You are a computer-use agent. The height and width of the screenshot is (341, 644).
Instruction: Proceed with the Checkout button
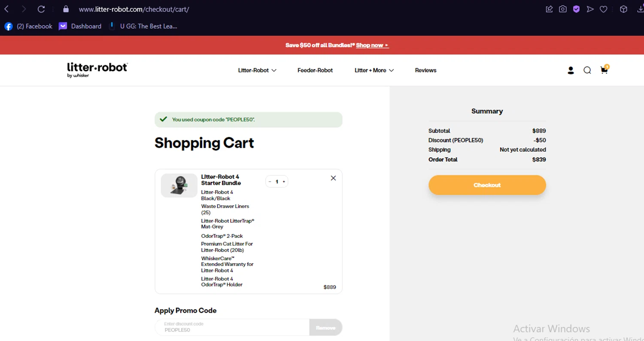pyautogui.click(x=487, y=185)
